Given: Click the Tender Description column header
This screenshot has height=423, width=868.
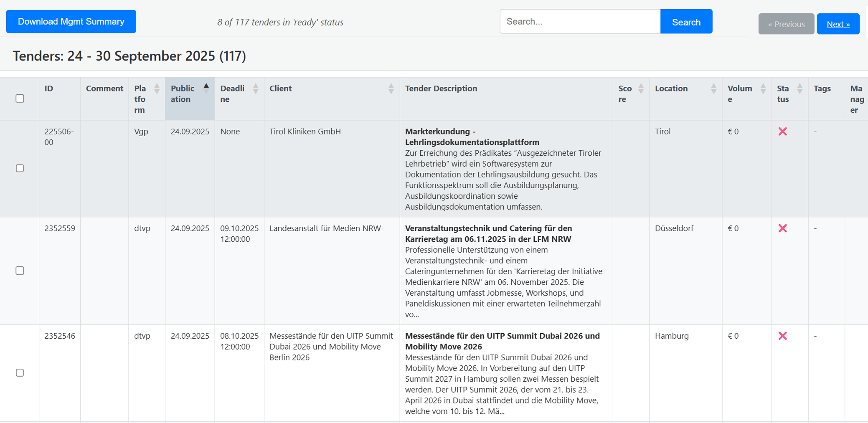Looking at the screenshot, I should click(441, 89).
